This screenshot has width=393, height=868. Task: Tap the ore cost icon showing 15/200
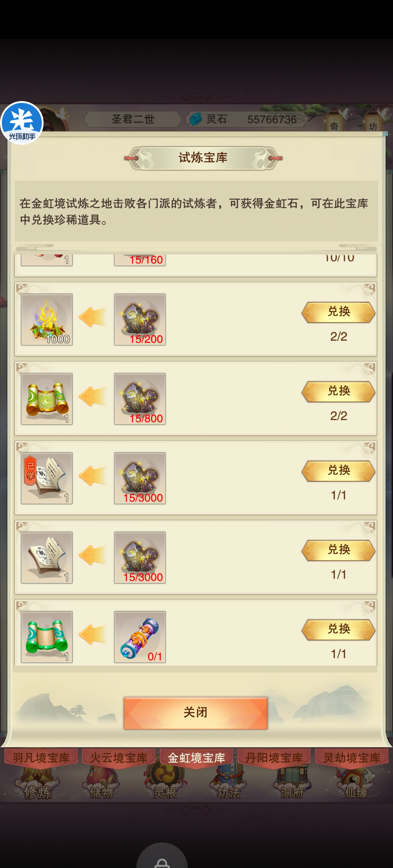(140, 319)
